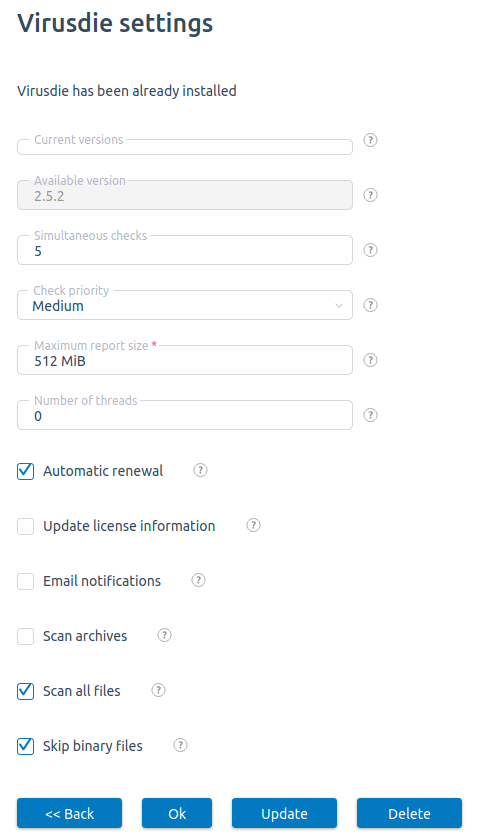The width and height of the screenshot is (485, 840).
Task: Show help for Simultaneous checks field
Action: point(370,250)
